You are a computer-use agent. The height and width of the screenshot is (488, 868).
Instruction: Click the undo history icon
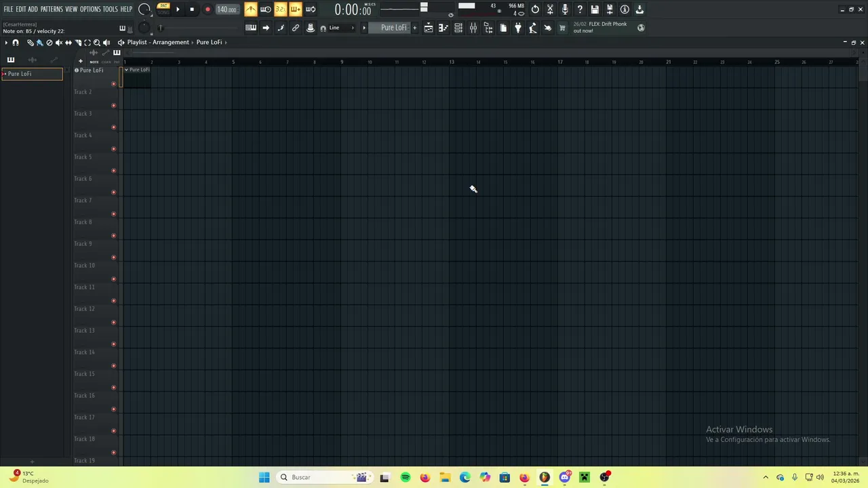pyautogui.click(x=536, y=9)
